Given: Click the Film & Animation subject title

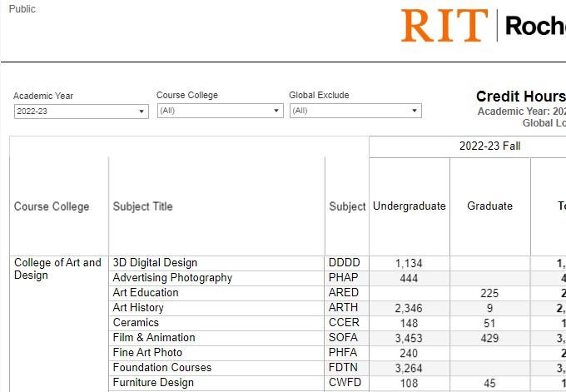Looking at the screenshot, I should tap(154, 338).
